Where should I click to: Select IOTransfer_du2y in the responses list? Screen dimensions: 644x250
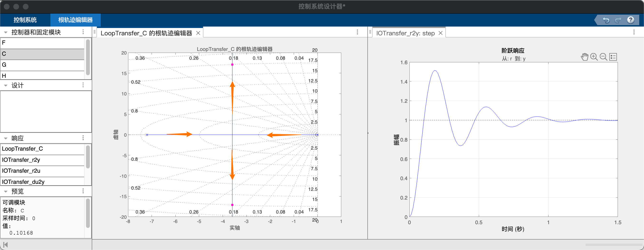coord(43,181)
